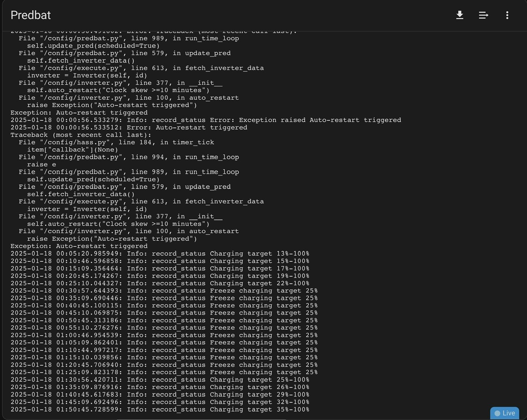Select log line Charging target 13%-100%
The image size is (527, 420).
click(x=160, y=254)
